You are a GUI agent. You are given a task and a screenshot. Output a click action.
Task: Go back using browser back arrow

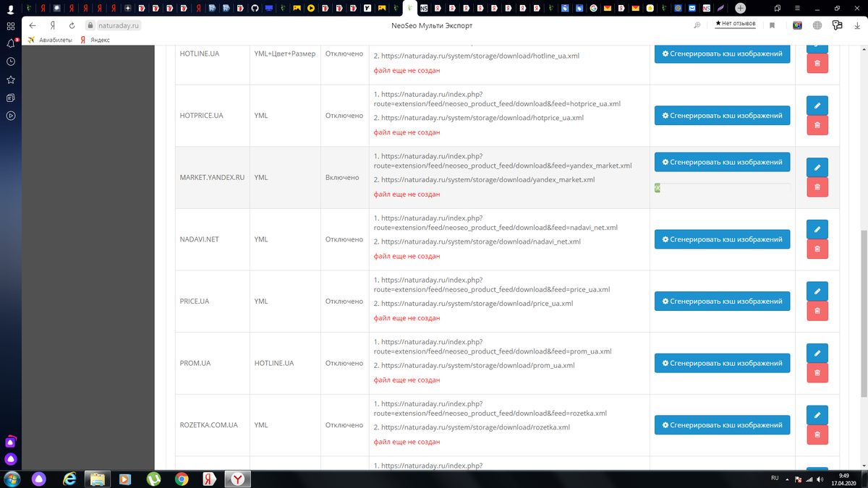coord(33,25)
